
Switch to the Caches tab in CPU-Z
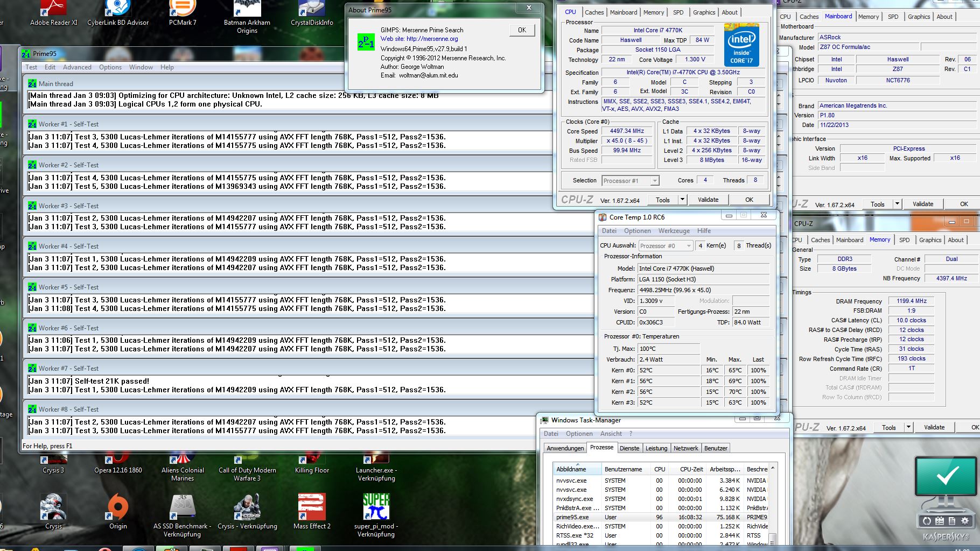[594, 12]
